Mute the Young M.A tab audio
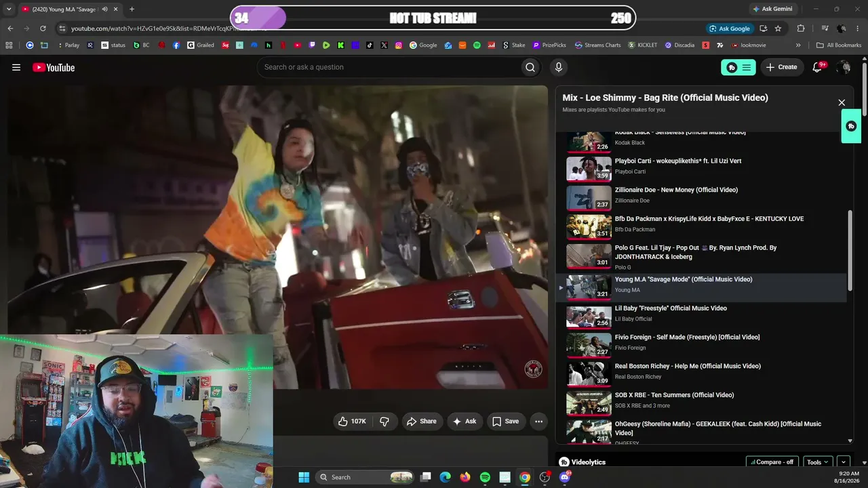The height and width of the screenshot is (488, 868). [x=104, y=9]
